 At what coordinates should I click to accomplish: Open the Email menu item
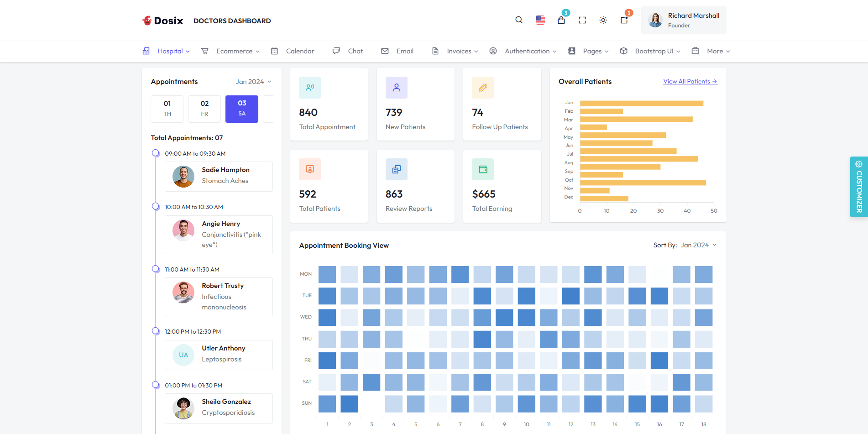(x=397, y=51)
